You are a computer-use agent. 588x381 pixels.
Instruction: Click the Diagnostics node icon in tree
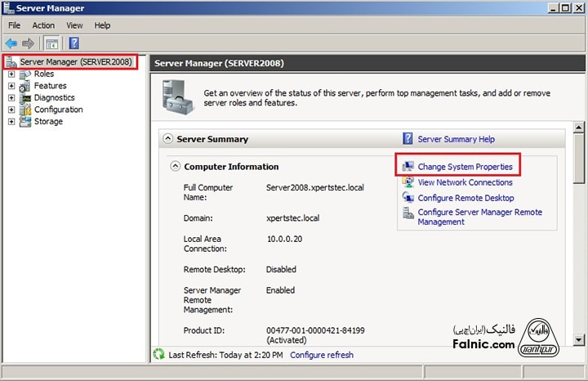(25, 98)
